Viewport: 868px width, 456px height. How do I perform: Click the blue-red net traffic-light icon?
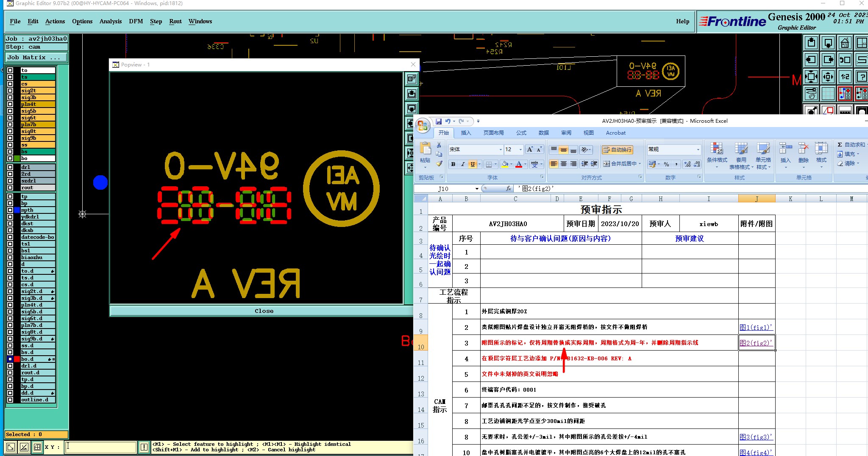[845, 94]
